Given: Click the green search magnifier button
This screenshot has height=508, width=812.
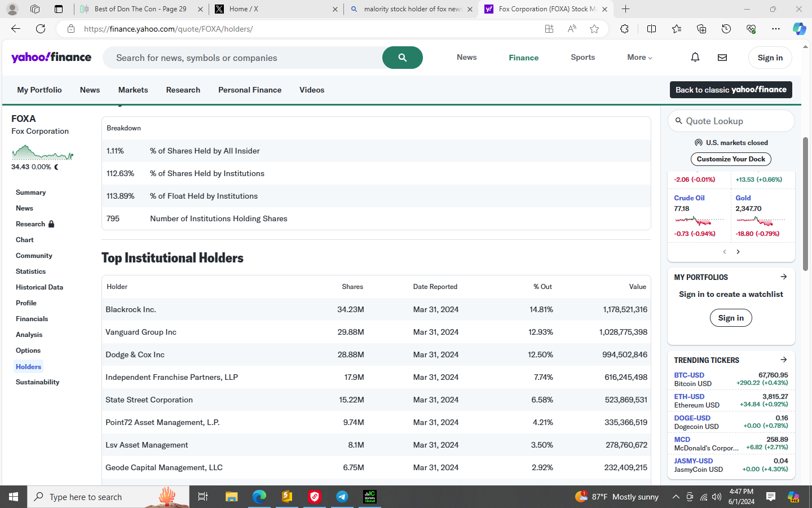Looking at the screenshot, I should (x=403, y=58).
